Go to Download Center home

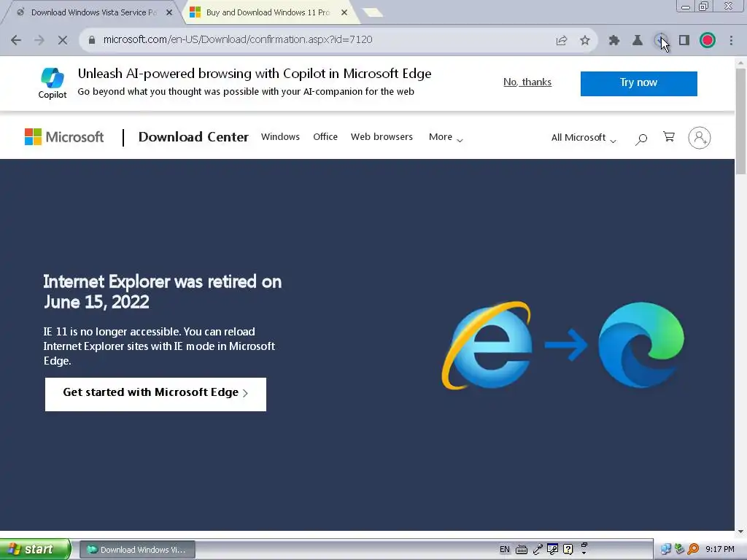tap(193, 137)
